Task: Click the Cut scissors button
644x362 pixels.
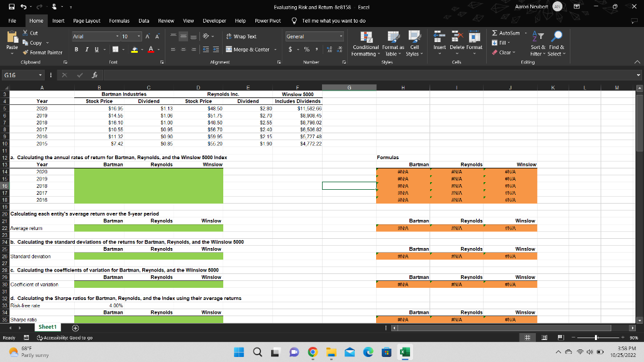Action: click(x=30, y=33)
